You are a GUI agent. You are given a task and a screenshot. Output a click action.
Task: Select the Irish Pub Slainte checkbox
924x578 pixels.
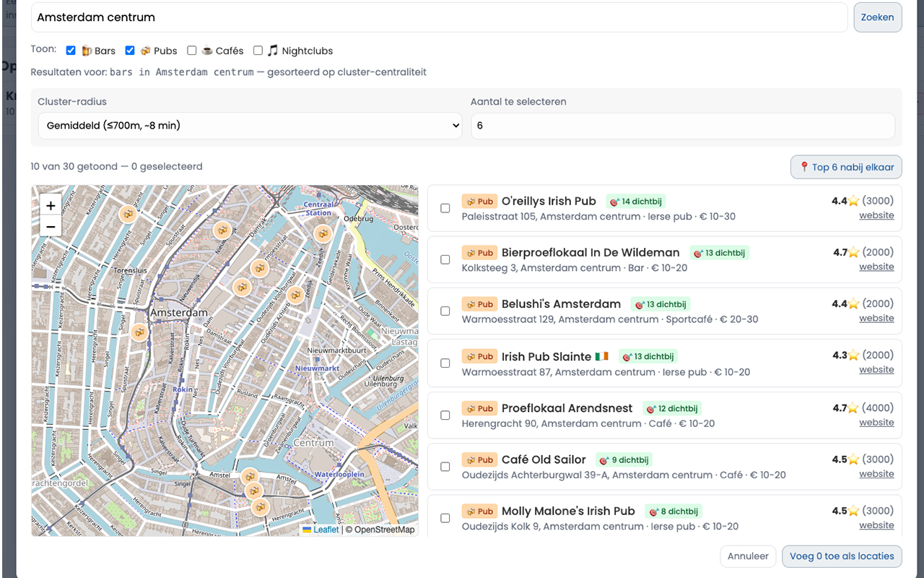click(445, 363)
